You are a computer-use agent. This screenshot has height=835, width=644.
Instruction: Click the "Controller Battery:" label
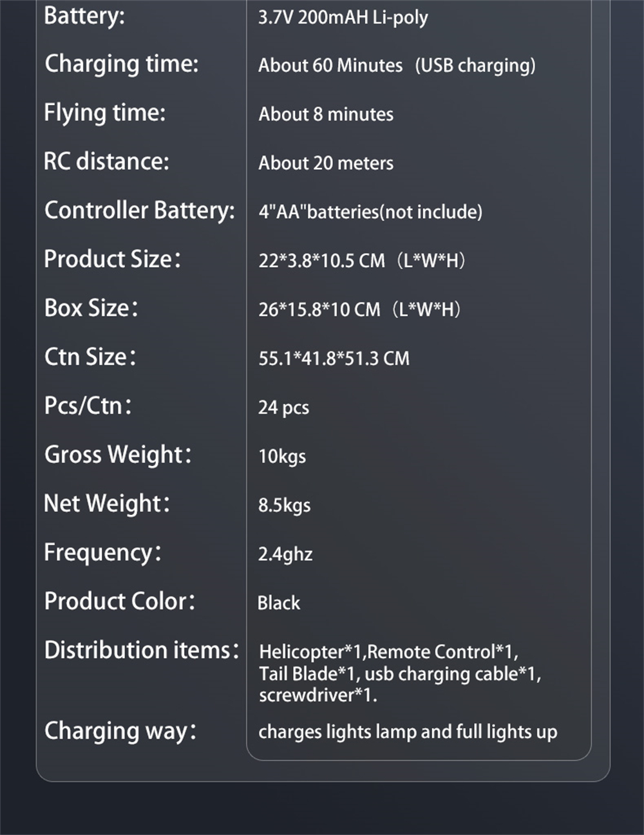point(140,211)
